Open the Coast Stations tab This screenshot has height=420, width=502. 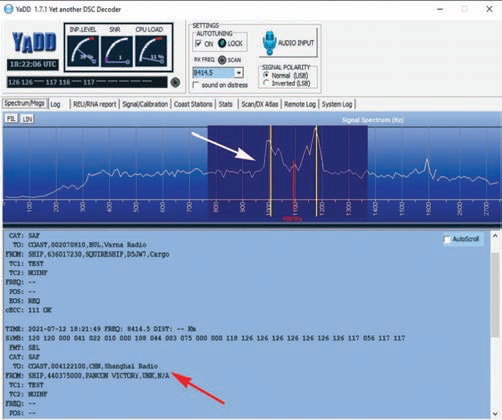(x=193, y=104)
